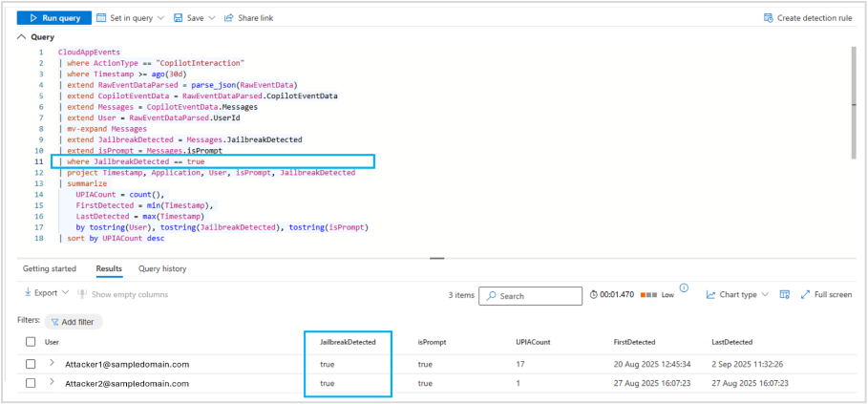The height and width of the screenshot is (404, 868).
Task: Click UPIACount value 17
Action: coord(520,364)
